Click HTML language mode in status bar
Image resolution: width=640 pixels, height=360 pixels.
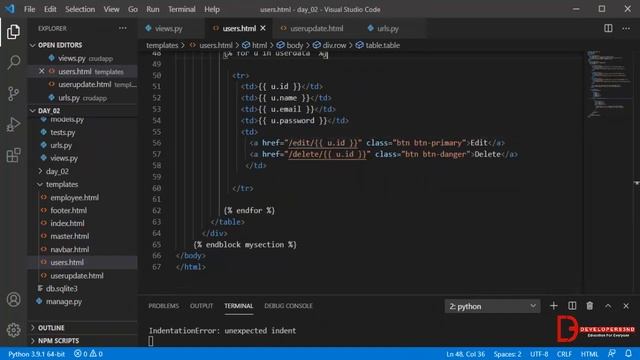point(589,354)
